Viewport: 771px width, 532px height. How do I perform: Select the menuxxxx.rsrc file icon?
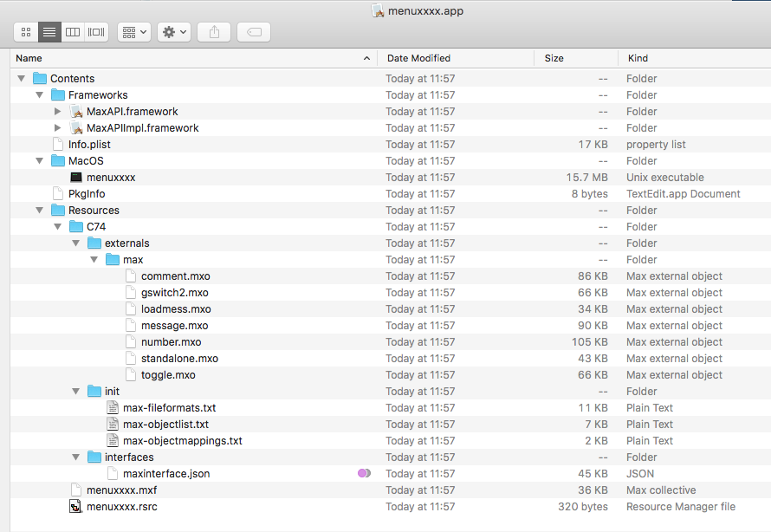76,507
